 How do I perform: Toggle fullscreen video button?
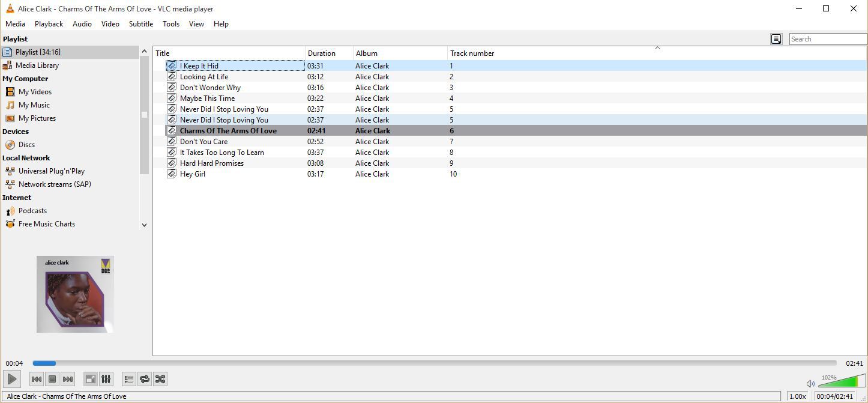point(91,379)
